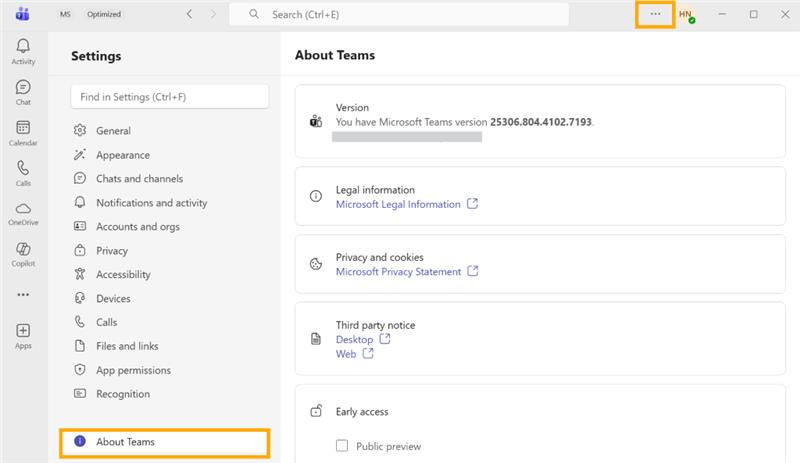Open the Apps store icon
The width and height of the screenshot is (800, 463).
point(23,335)
